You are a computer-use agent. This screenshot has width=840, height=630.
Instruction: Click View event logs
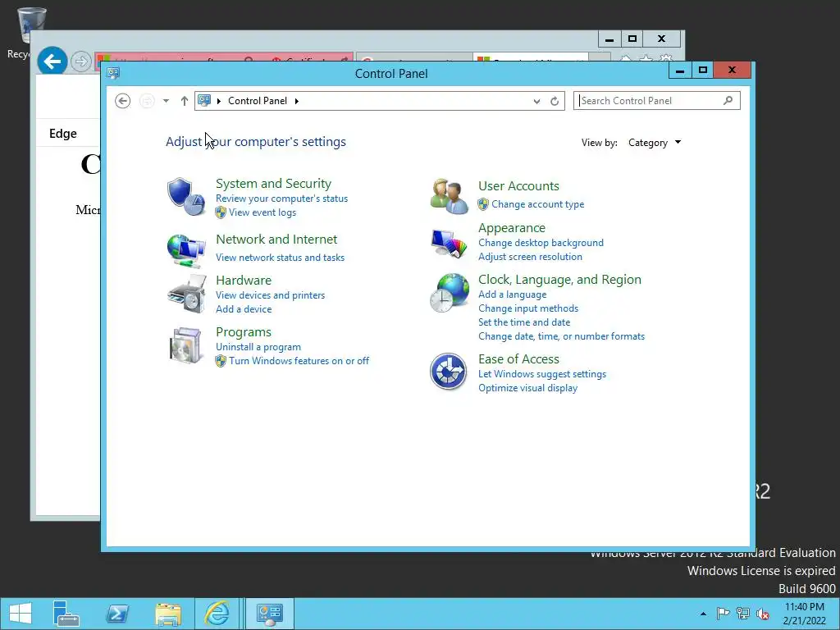262,212
